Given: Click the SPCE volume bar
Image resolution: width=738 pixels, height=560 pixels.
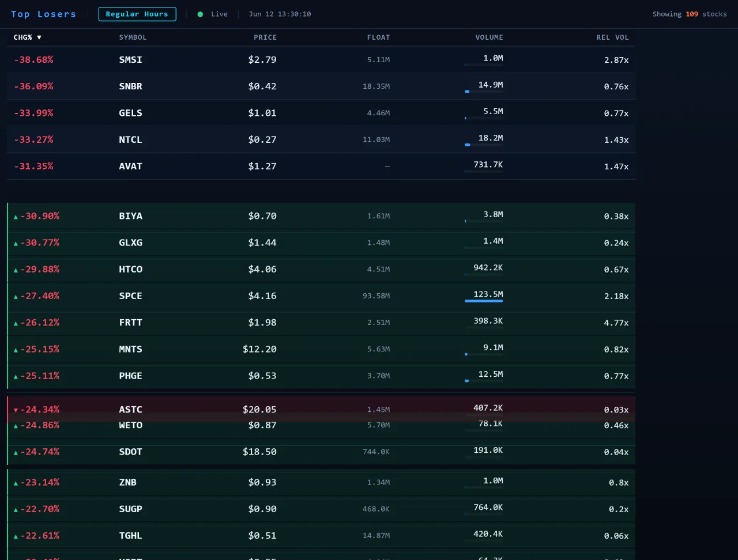Looking at the screenshot, I should pyautogui.click(x=484, y=301).
